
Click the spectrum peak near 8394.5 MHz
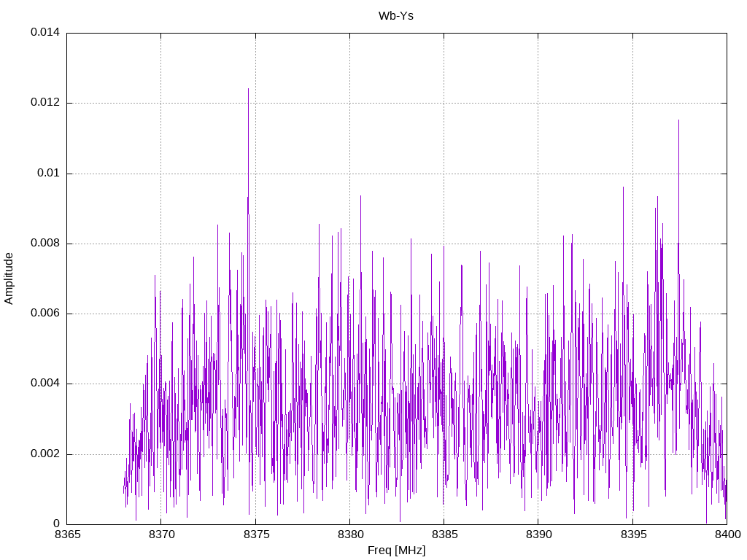click(623, 187)
